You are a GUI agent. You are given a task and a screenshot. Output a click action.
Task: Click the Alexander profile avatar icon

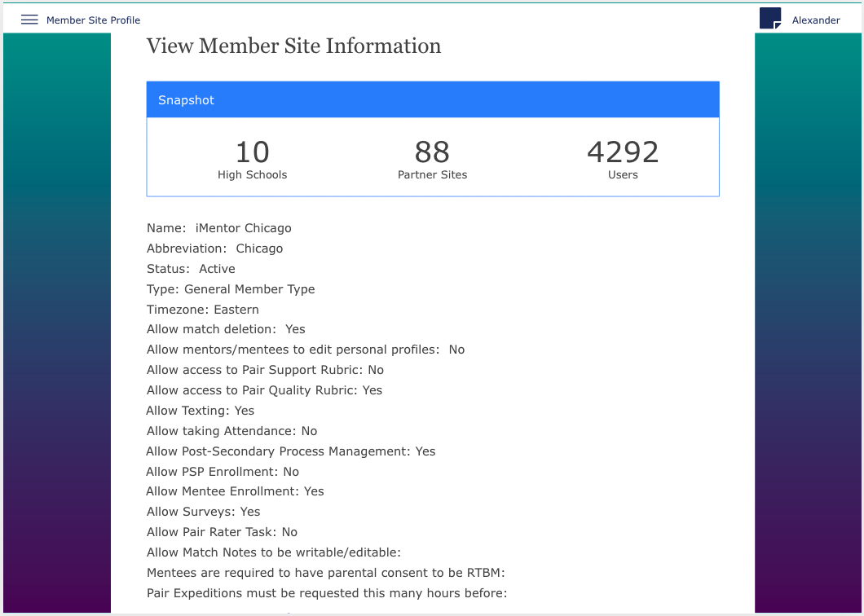(x=769, y=18)
